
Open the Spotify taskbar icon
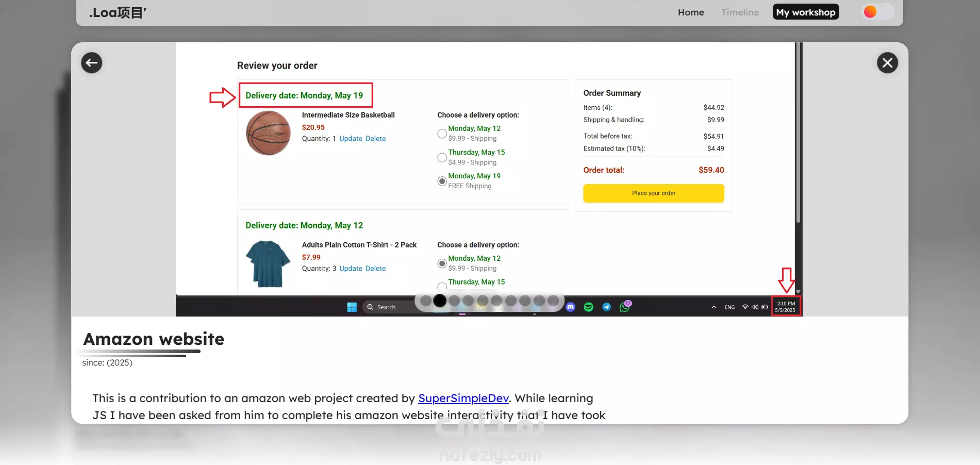[x=588, y=307]
